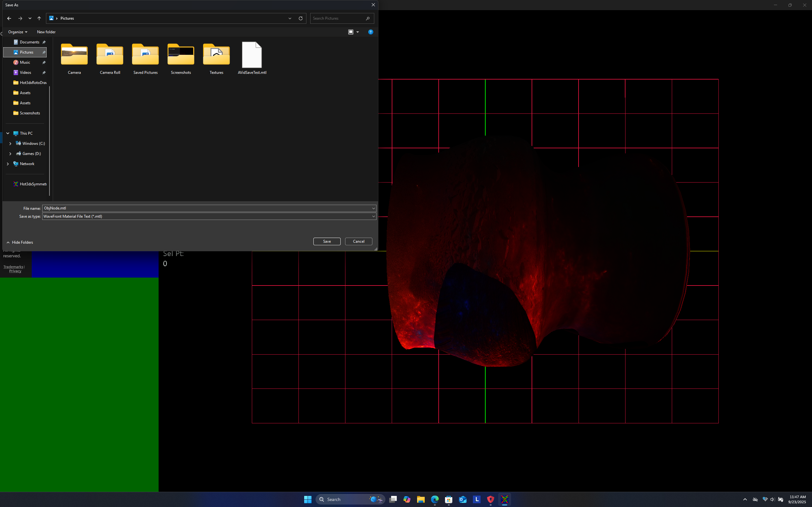Cancel the Save As dialog

(358, 241)
